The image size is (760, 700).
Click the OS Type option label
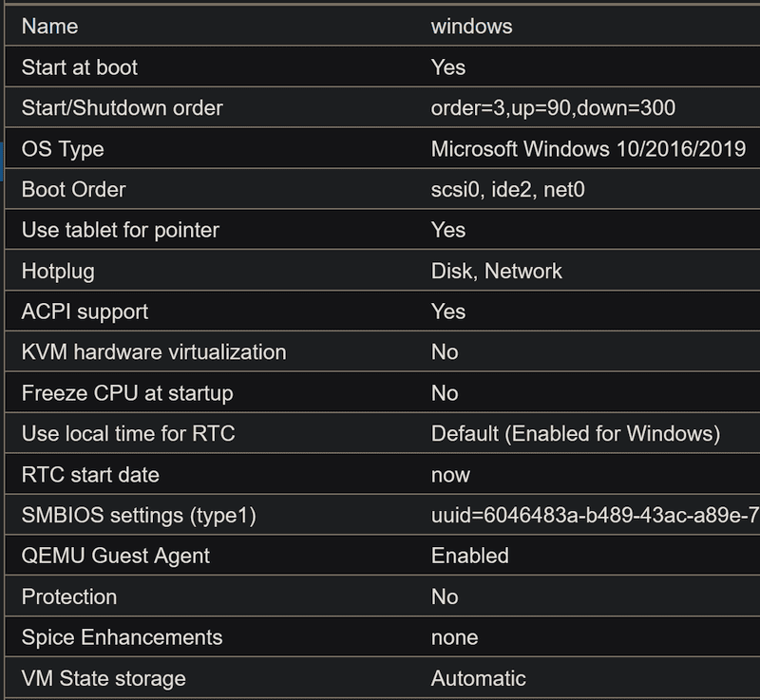pyautogui.click(x=63, y=149)
